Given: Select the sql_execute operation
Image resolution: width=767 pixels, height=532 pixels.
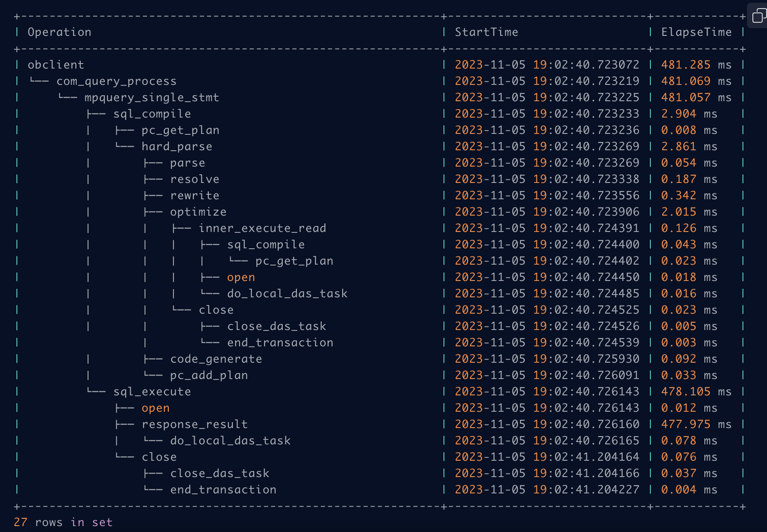Looking at the screenshot, I should click(x=152, y=392).
